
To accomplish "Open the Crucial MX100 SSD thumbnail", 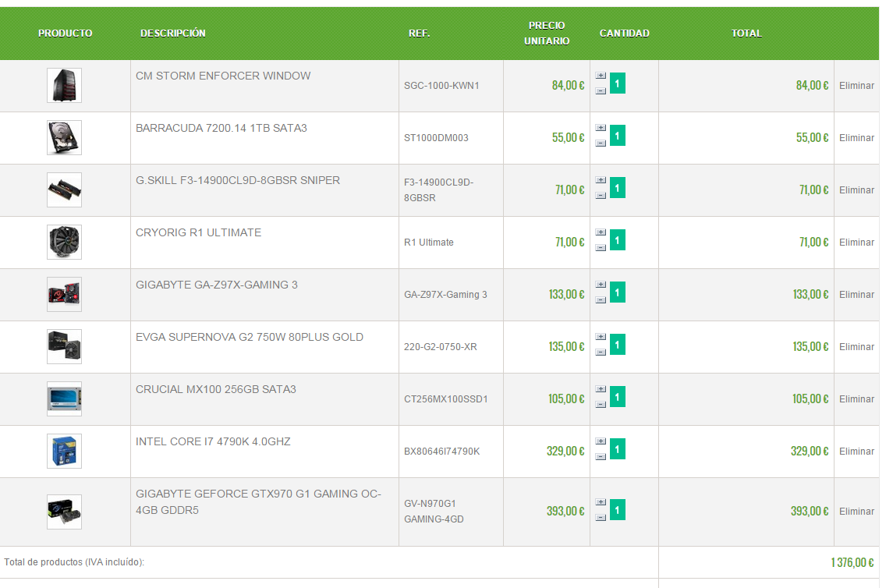I will (x=65, y=399).
